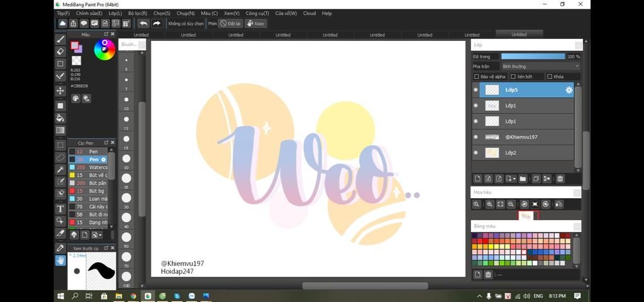Open the Lớp(L) menu
Viewport: 644px width, 302px height.
[115, 13]
